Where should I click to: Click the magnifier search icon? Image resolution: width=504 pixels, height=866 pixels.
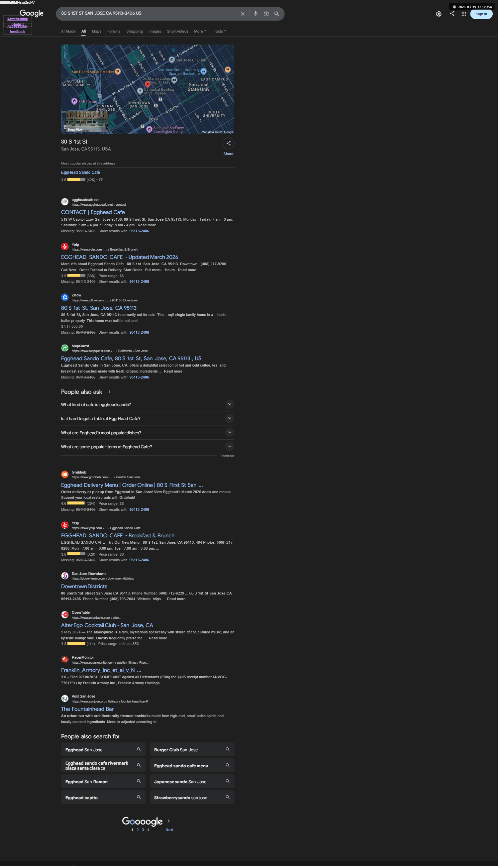click(x=276, y=14)
